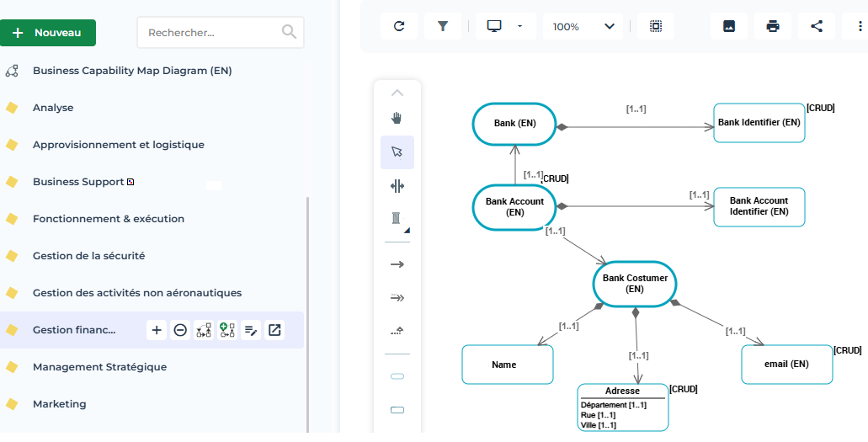Screen dimensions: 868x442
Task: Click the minus circle icon on Gestion financ... row
Action: [x=180, y=330]
